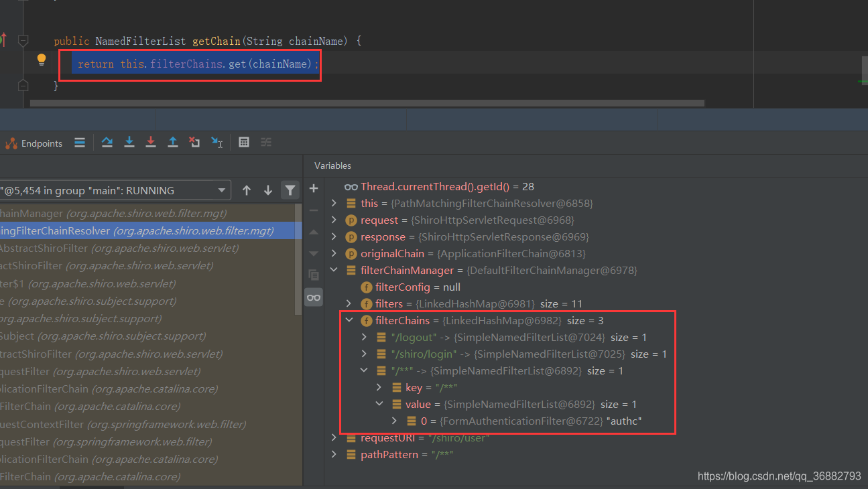Collapse the "/**" entry node
868x489 pixels.
point(364,370)
